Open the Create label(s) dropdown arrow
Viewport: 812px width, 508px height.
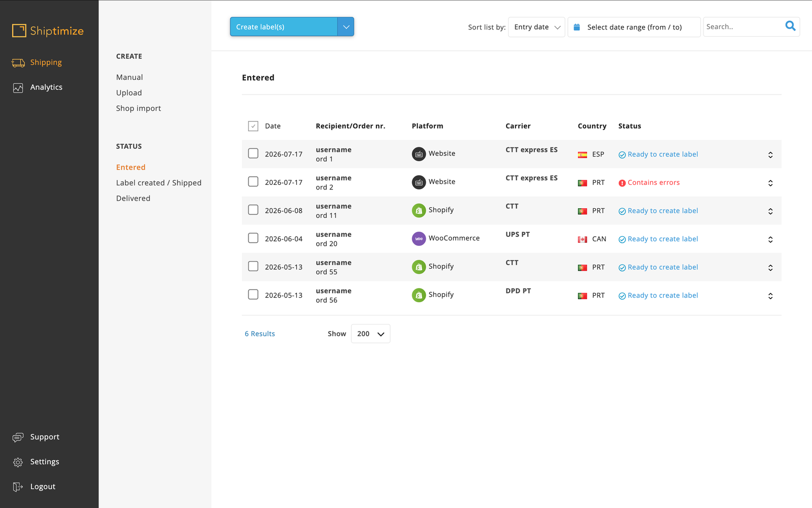[x=346, y=27]
